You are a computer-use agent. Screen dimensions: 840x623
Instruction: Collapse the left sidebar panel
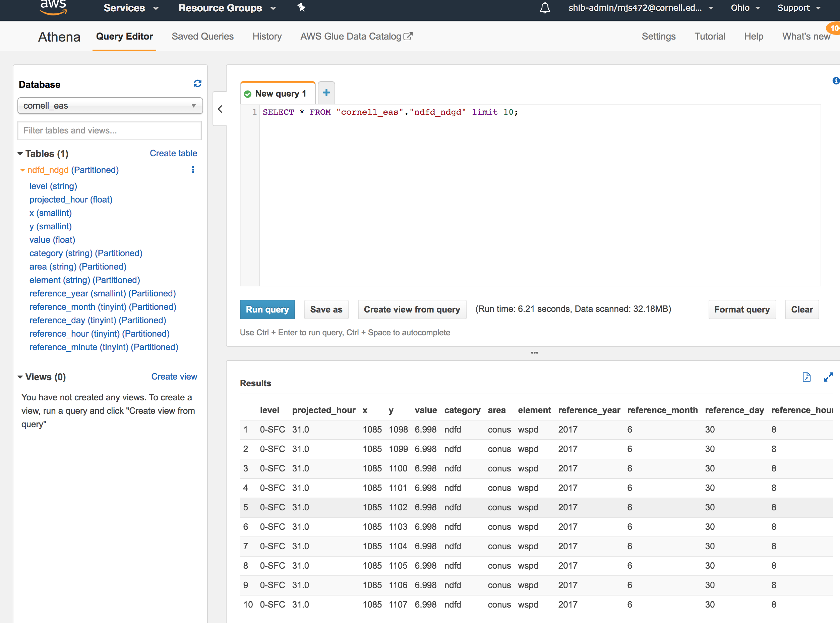[220, 109]
